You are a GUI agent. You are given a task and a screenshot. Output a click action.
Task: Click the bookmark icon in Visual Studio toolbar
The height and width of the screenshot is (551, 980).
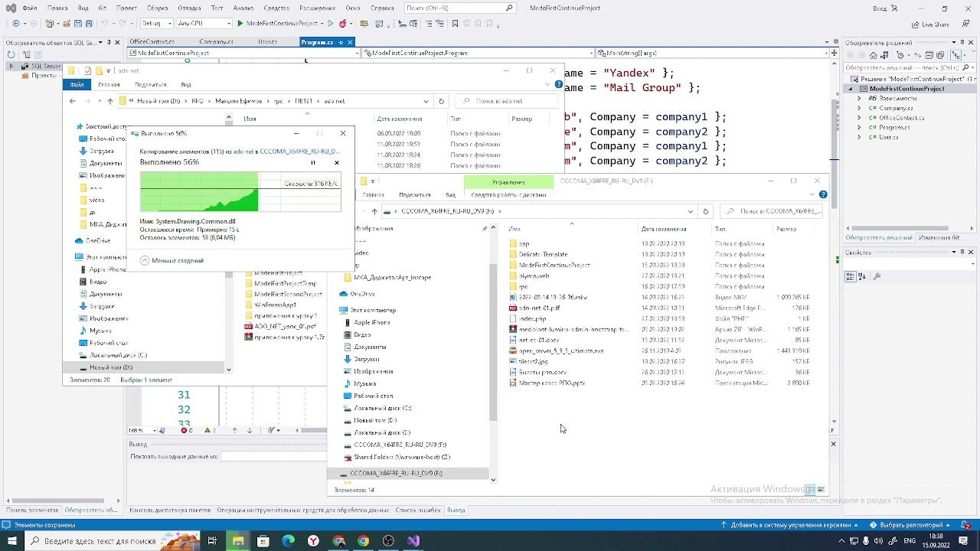(455, 24)
